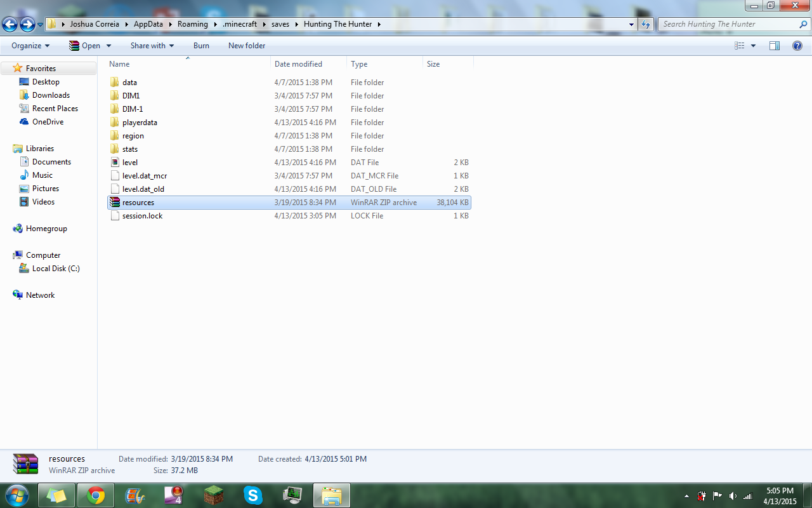
Task: Select the DIM-1 folder icon
Action: tap(114, 109)
